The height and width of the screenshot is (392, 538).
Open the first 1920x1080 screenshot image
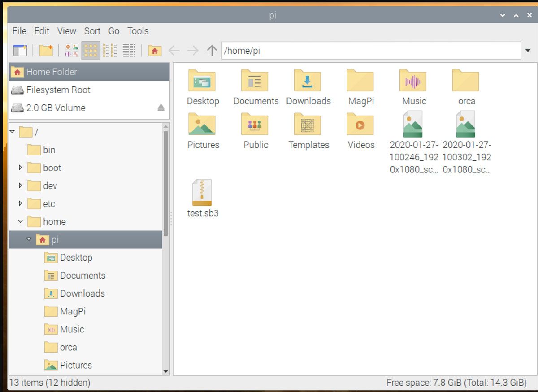click(413, 125)
